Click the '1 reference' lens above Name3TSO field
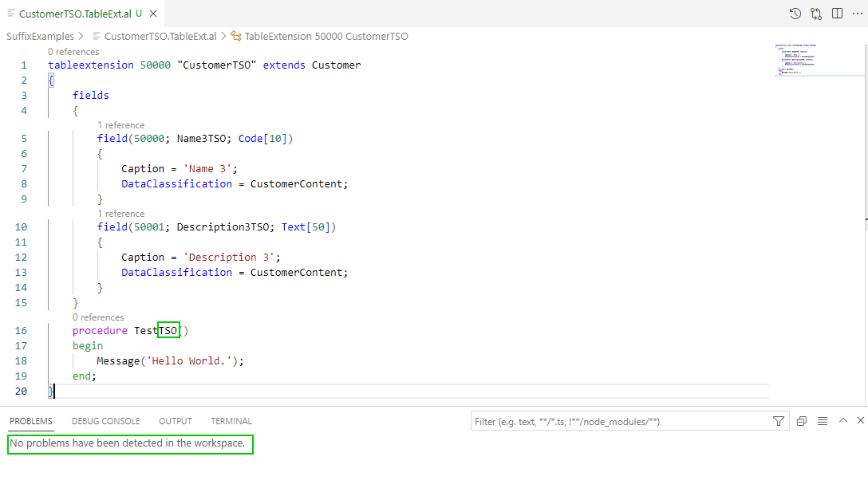This screenshot has width=868, height=496. pos(120,125)
